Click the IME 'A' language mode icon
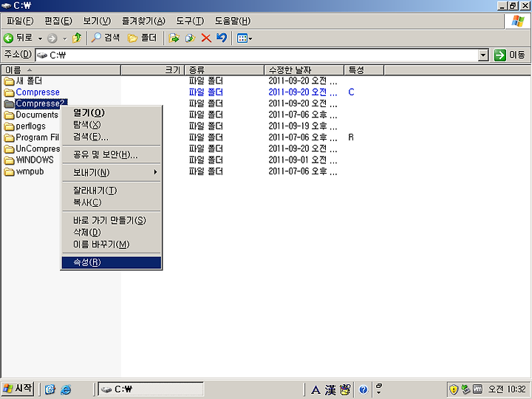This screenshot has height=399, width=532. 316,390
